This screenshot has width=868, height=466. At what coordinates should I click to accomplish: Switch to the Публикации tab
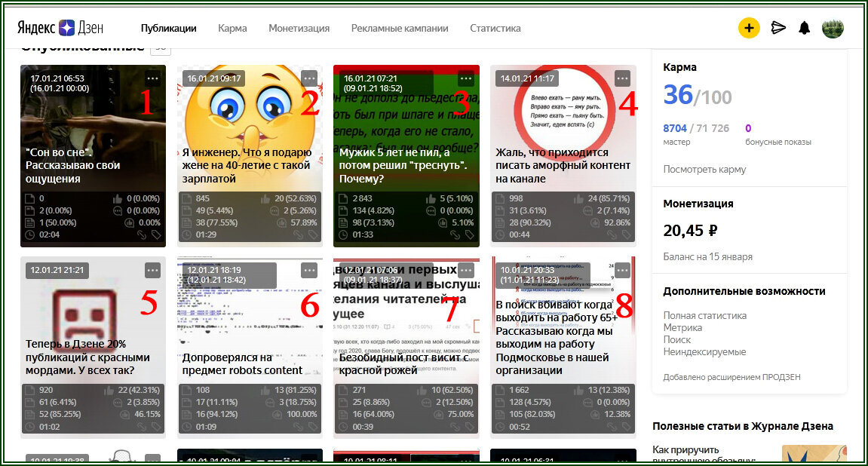coord(168,28)
